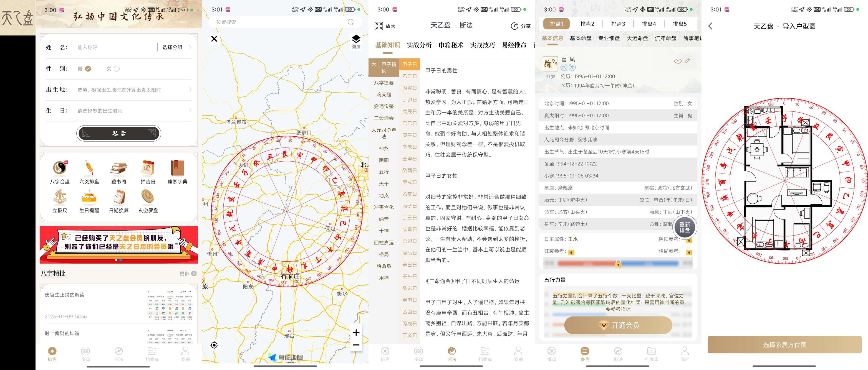Screen dimensions: 868x370
Task: Select 丙寅日 in the day list
Action: 409,88
